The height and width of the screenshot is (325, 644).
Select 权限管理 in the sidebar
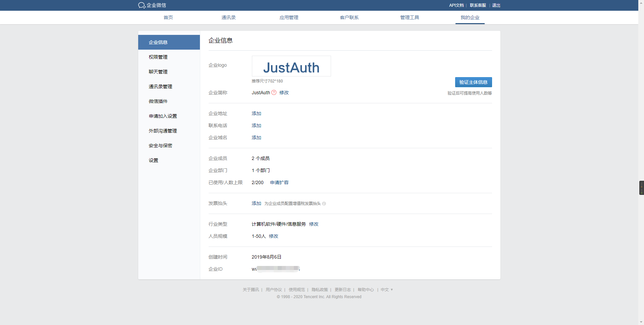coord(158,57)
